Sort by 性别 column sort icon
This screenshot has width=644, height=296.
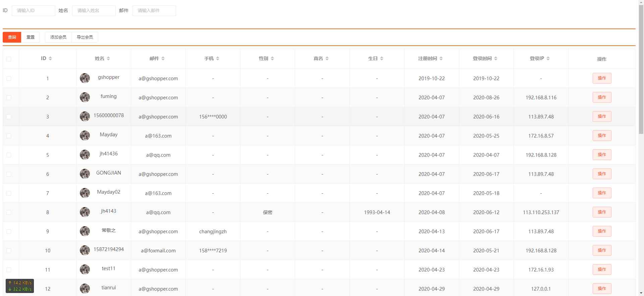tap(272, 58)
